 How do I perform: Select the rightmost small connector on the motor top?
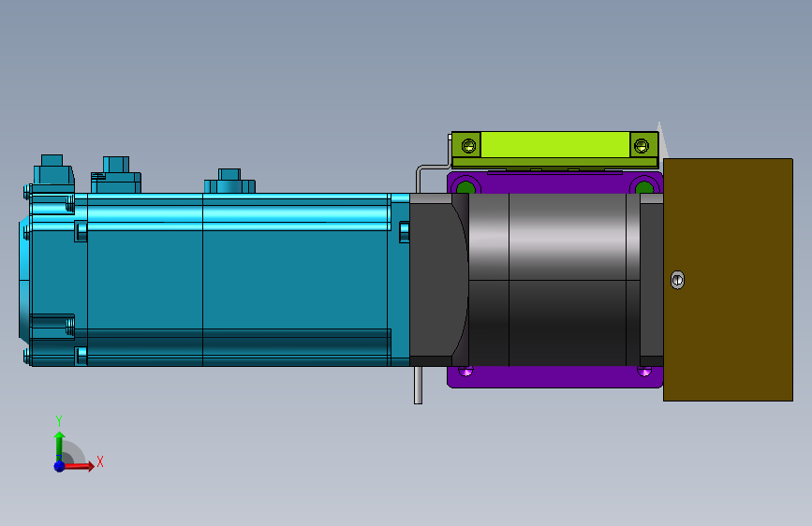point(229,182)
